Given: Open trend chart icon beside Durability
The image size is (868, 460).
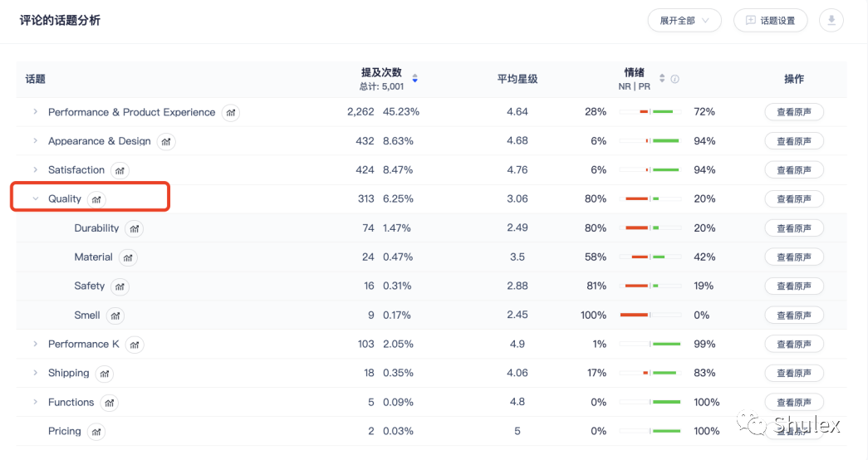Looking at the screenshot, I should click(x=134, y=228).
